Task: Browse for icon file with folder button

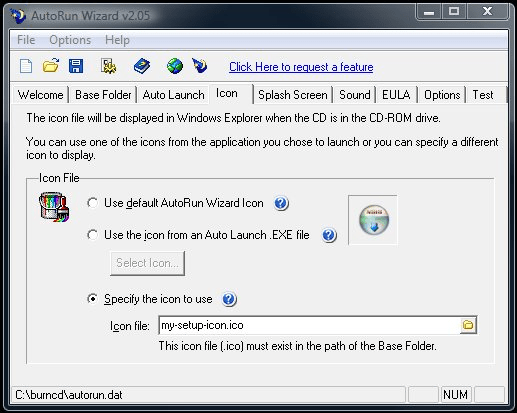Action: point(468,325)
